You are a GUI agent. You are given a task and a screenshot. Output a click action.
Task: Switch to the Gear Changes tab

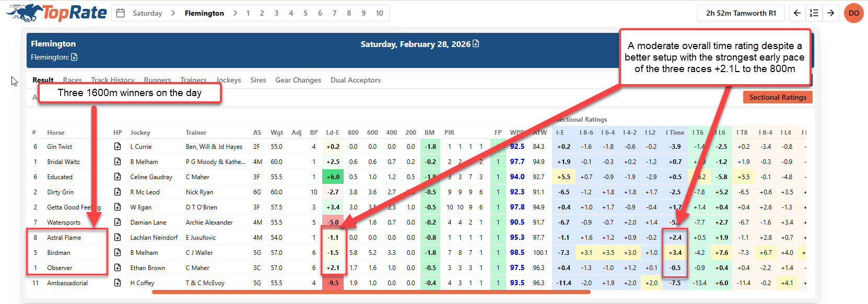tap(298, 80)
